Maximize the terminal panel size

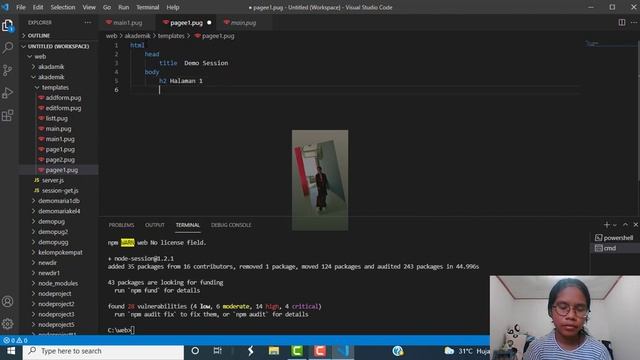click(x=625, y=225)
